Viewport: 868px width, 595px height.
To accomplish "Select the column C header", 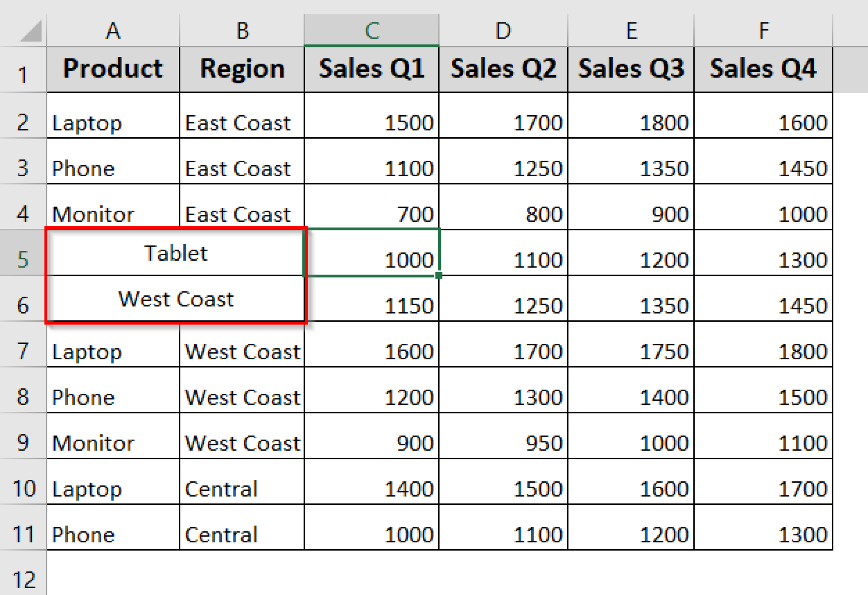I will pyautogui.click(x=372, y=30).
